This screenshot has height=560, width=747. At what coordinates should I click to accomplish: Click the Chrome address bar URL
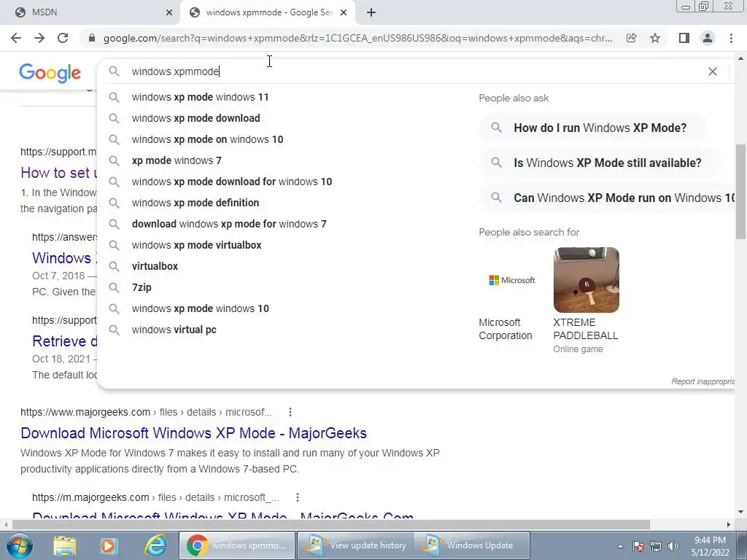click(x=357, y=38)
